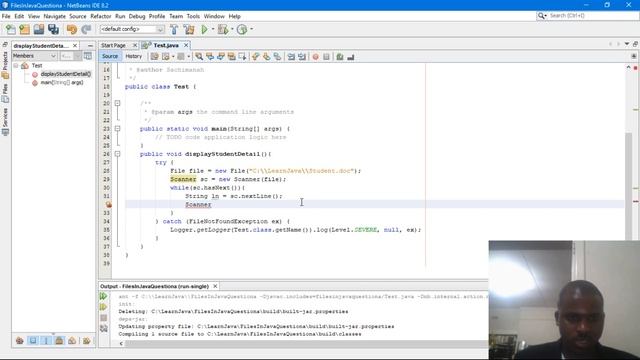The width and height of the screenshot is (640, 360).
Task: Click the Stop build icon in Output
Action: point(104,318)
